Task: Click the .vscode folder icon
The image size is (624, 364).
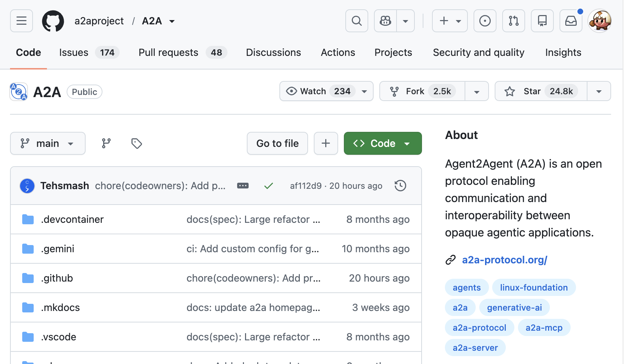Action: (x=28, y=337)
